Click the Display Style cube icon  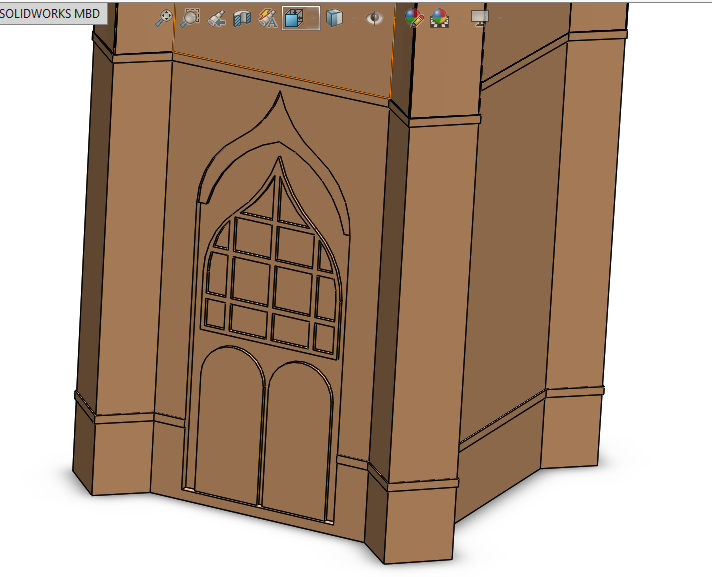(x=335, y=18)
